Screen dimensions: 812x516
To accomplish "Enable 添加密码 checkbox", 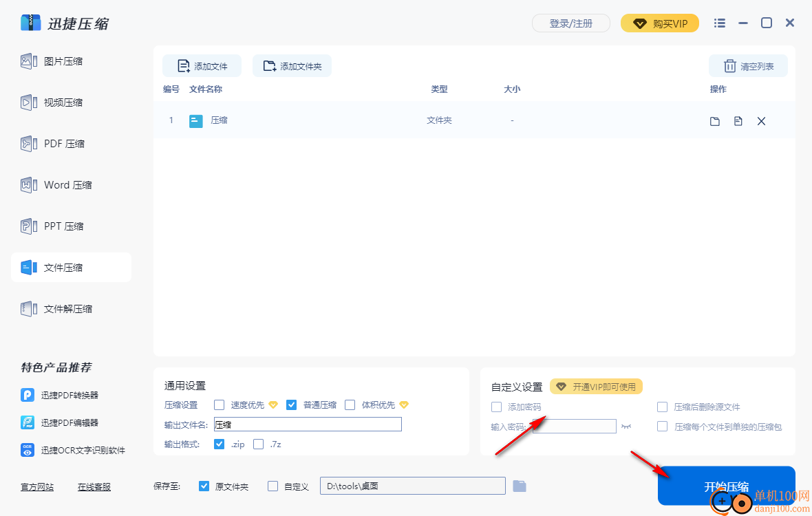I will point(497,407).
